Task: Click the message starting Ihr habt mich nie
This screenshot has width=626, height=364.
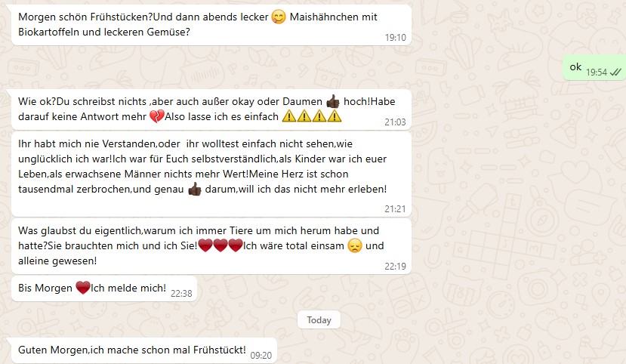Action: tap(211, 174)
